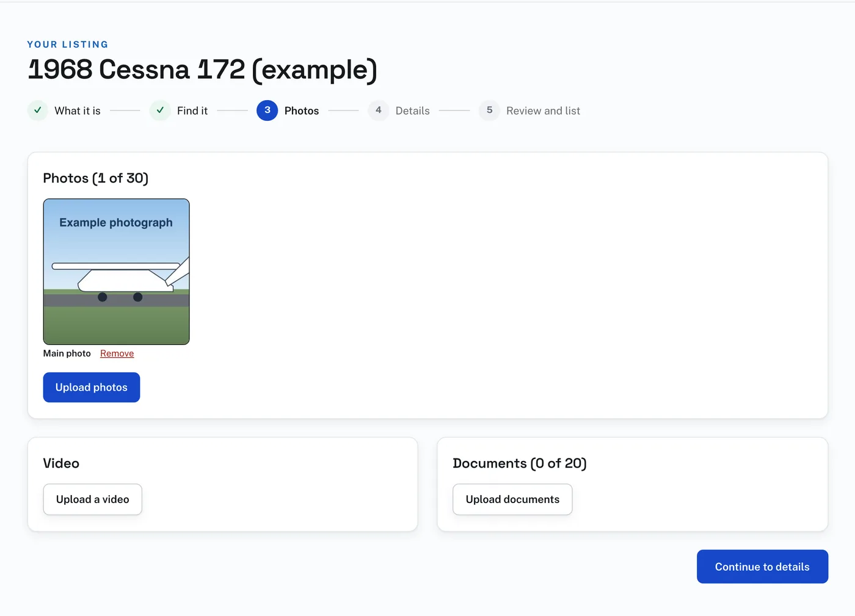The width and height of the screenshot is (855, 616).
Task: Open the Details step label
Action: (x=413, y=111)
